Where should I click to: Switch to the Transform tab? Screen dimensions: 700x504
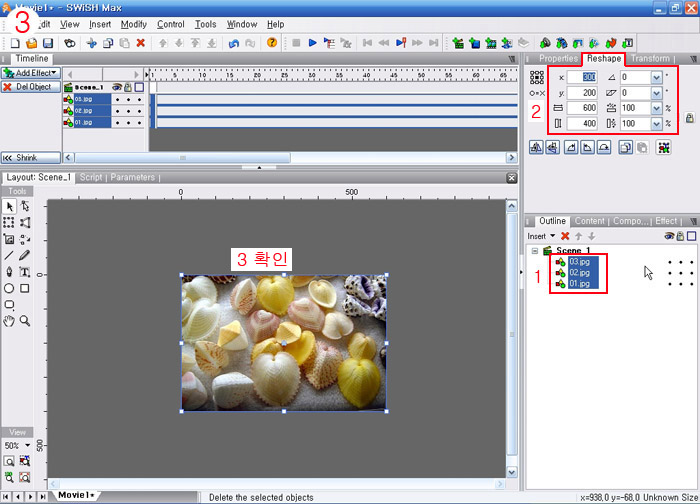650,58
